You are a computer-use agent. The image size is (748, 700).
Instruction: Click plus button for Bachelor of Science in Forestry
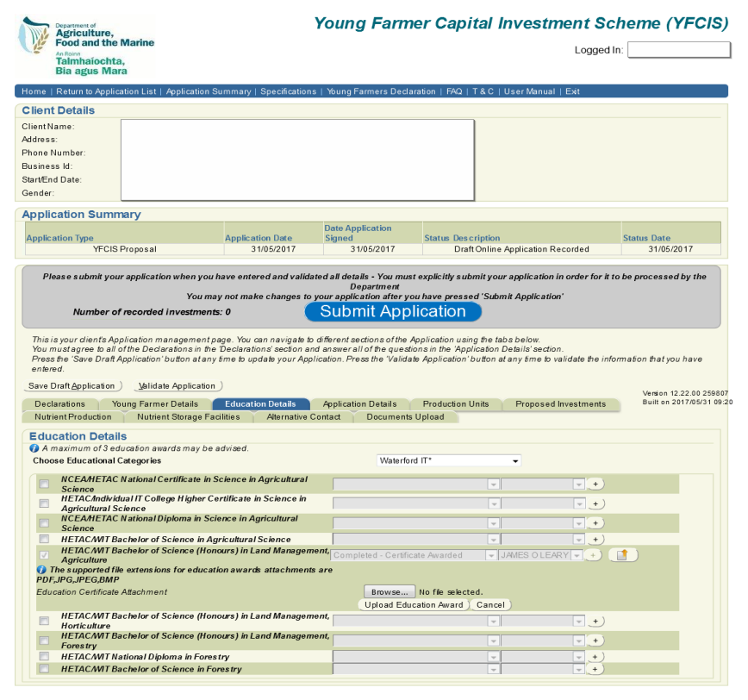click(x=595, y=669)
